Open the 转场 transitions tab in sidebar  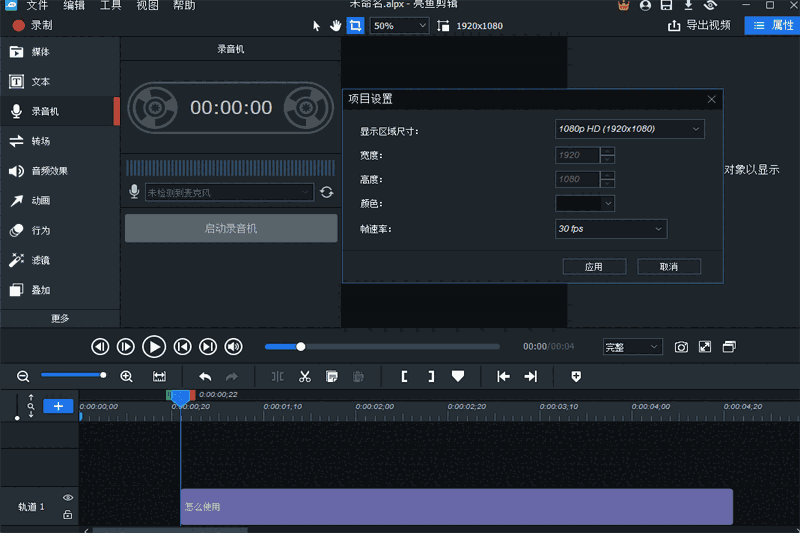click(40, 141)
